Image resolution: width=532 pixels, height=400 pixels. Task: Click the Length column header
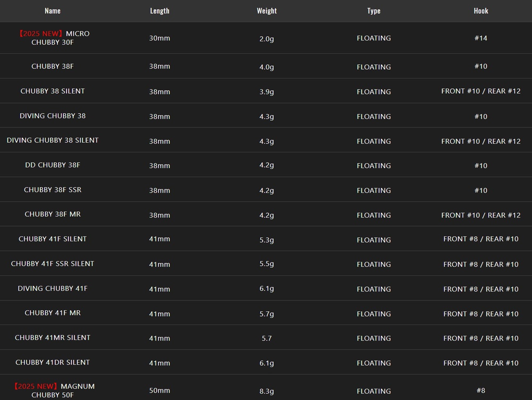click(x=160, y=11)
